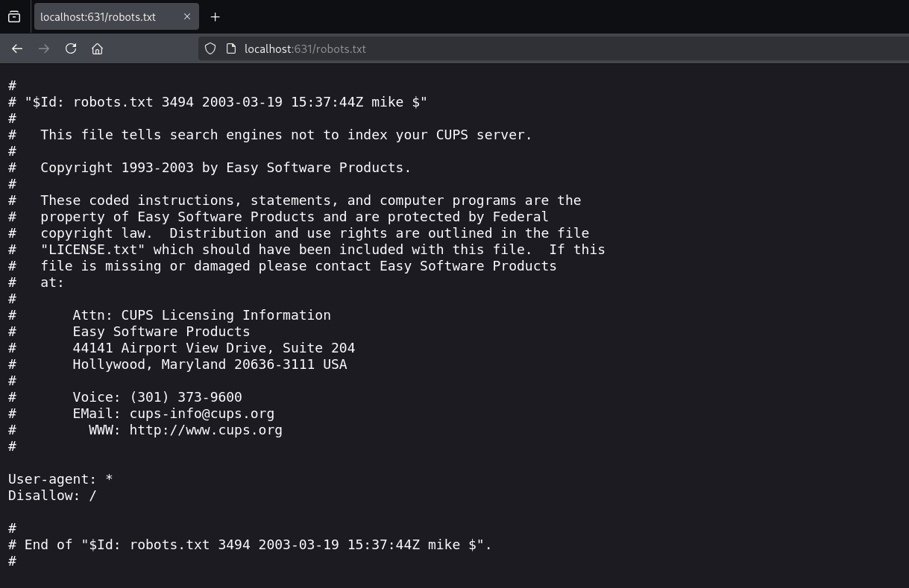Show site information via the page icon

click(231, 48)
